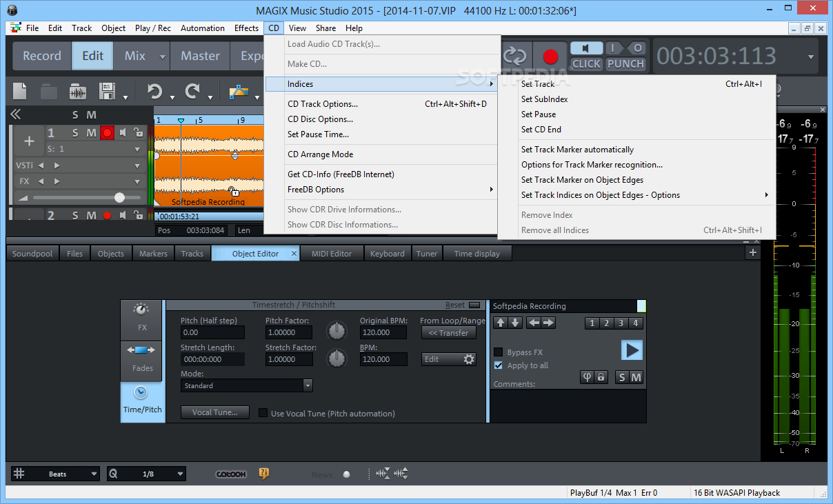Image resolution: width=833 pixels, height=504 pixels.
Task: Select the curve mouse mode tool
Action: [239, 92]
